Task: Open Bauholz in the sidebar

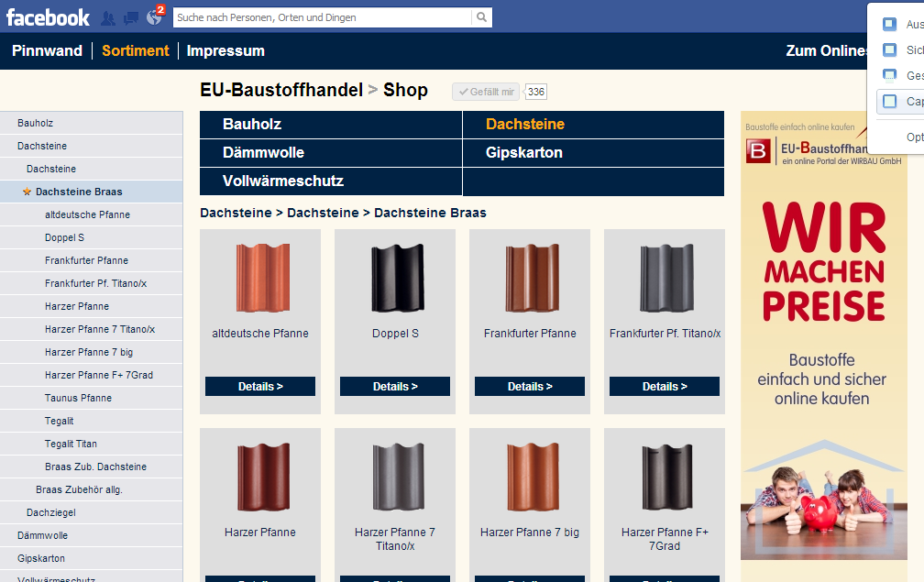Action: click(x=92, y=123)
